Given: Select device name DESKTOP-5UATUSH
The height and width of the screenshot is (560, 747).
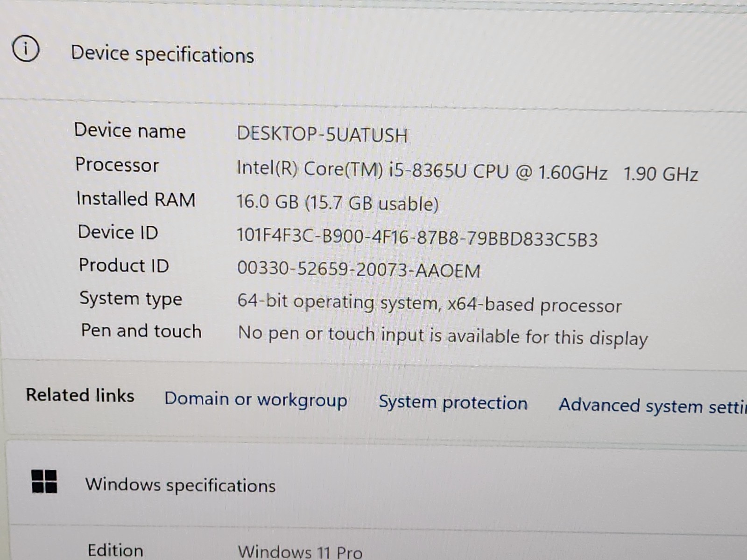Looking at the screenshot, I should pos(322,134).
